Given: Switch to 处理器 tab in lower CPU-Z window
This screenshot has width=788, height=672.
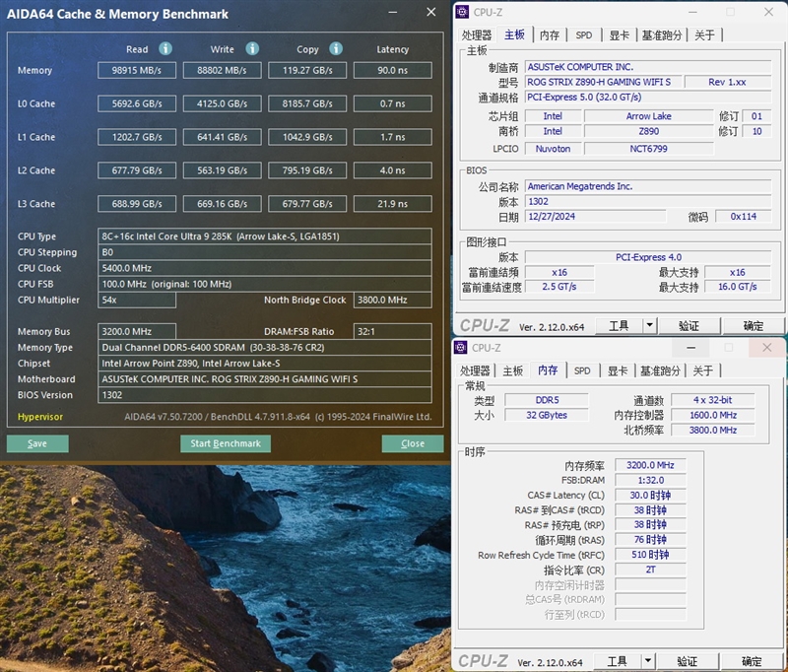Looking at the screenshot, I should [475, 370].
